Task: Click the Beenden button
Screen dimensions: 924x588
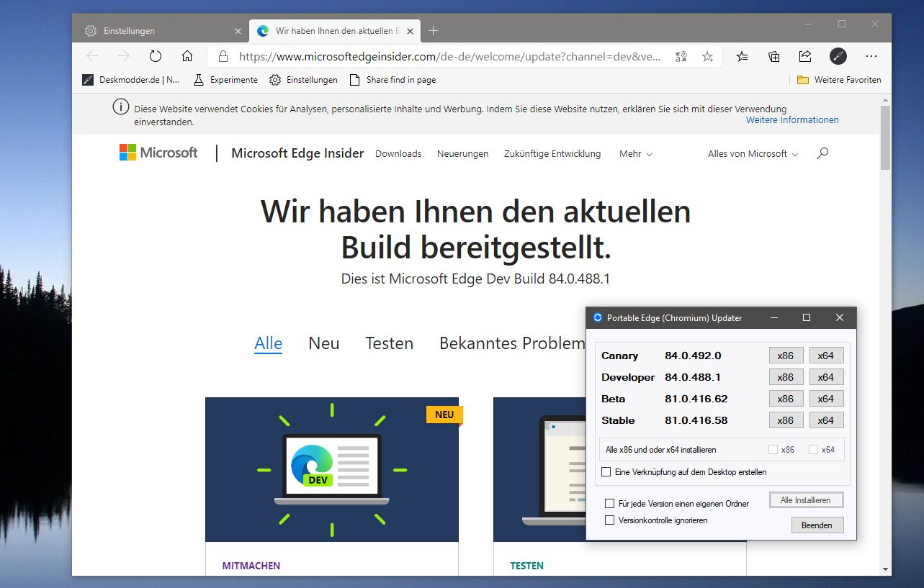Action: click(817, 525)
